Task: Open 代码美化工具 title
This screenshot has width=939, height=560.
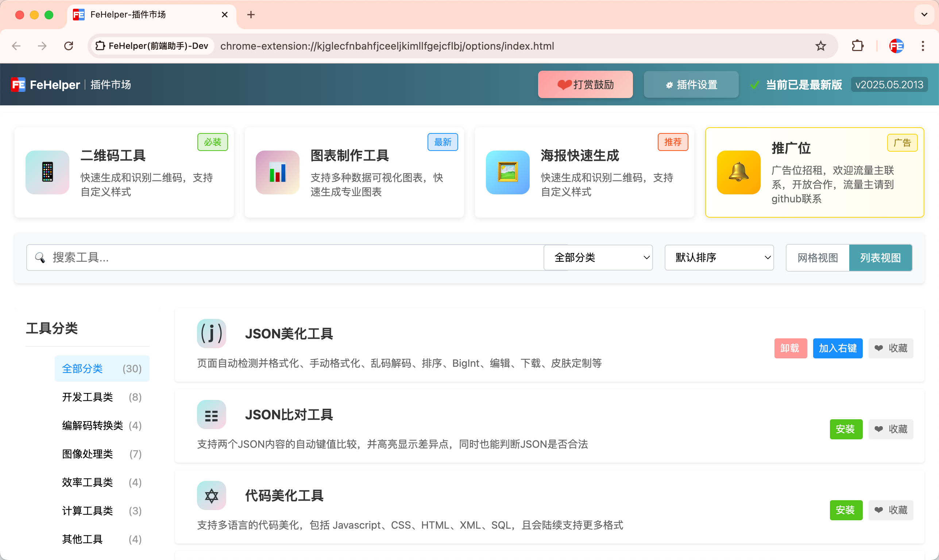Action: pos(284,495)
